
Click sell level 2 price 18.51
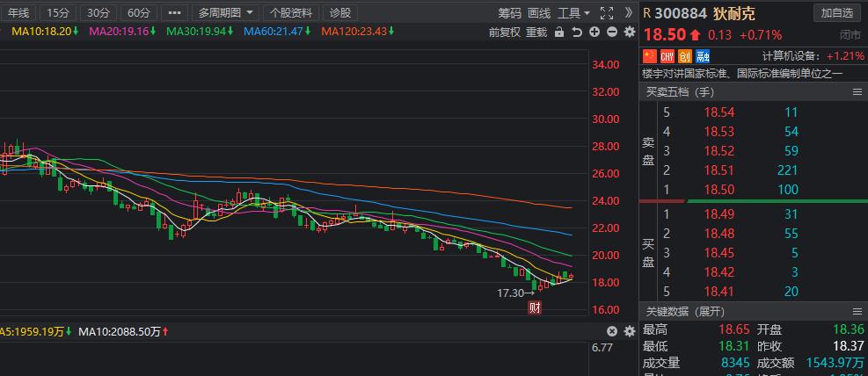[x=719, y=170]
